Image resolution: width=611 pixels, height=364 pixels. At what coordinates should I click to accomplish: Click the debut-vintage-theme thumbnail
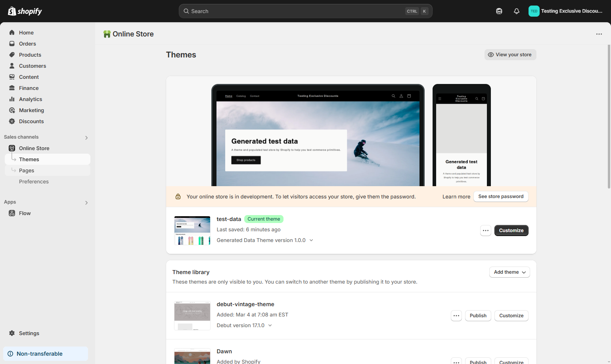click(x=192, y=316)
